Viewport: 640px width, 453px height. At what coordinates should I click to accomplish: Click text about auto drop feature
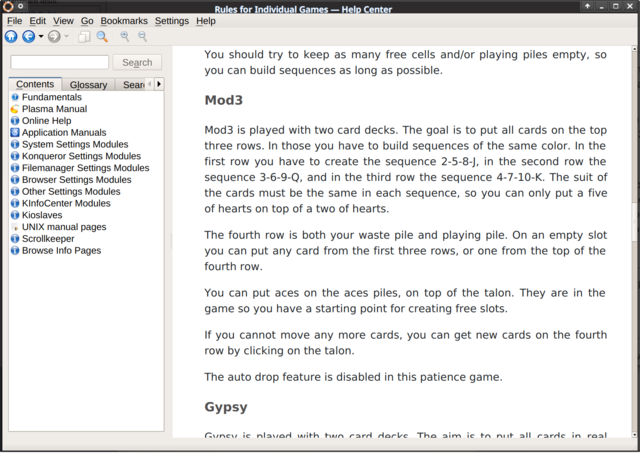click(x=353, y=377)
